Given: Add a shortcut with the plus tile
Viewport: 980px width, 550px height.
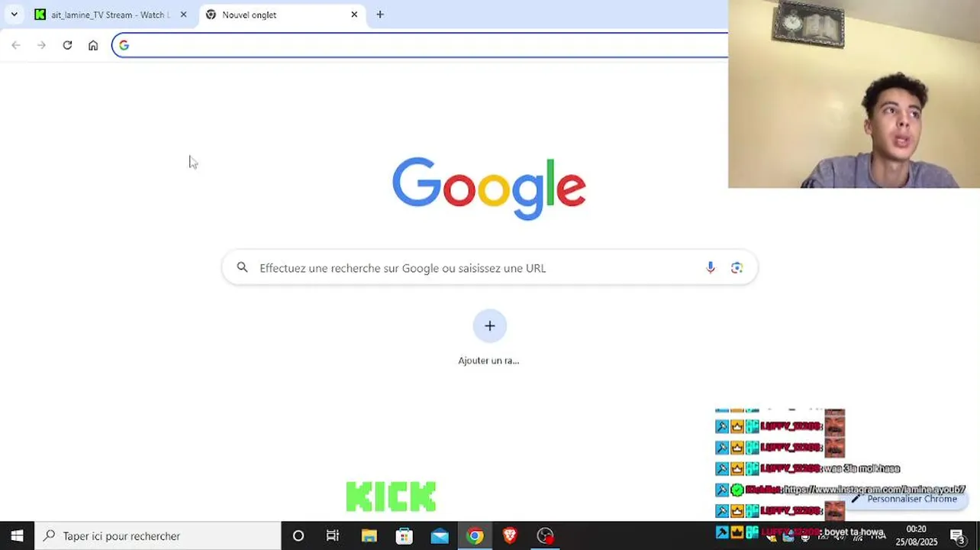Looking at the screenshot, I should click(x=490, y=326).
